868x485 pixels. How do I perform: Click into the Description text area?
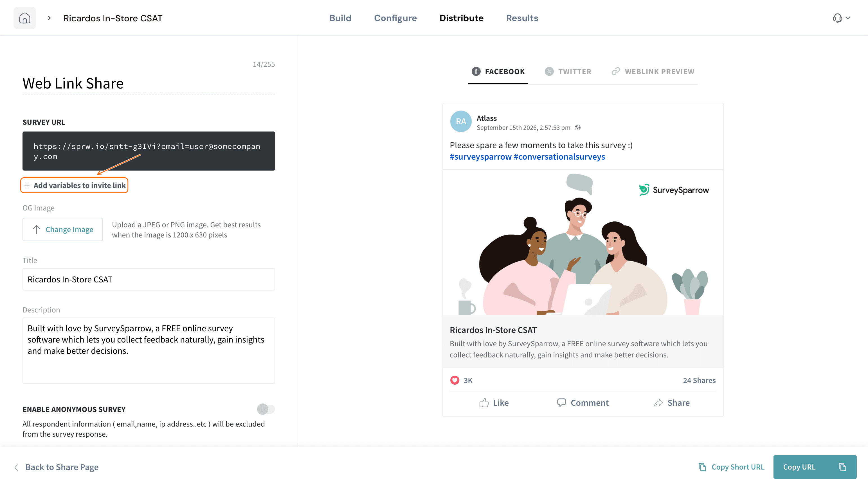(x=149, y=351)
